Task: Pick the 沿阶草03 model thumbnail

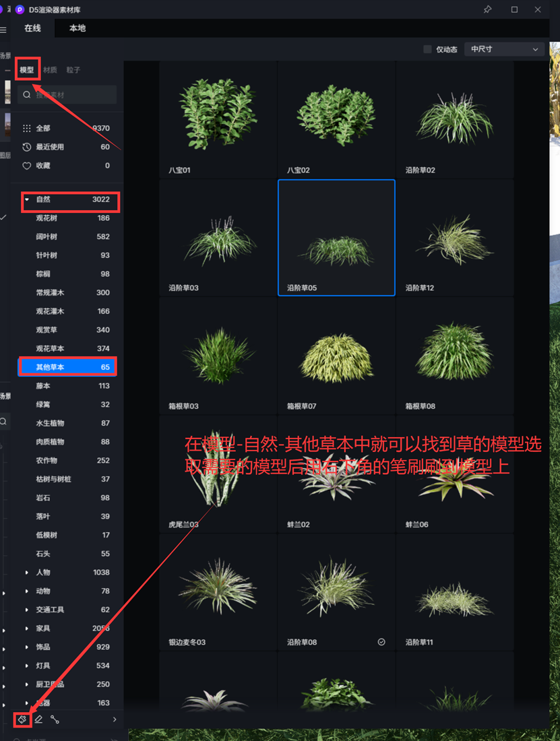Action: point(218,238)
